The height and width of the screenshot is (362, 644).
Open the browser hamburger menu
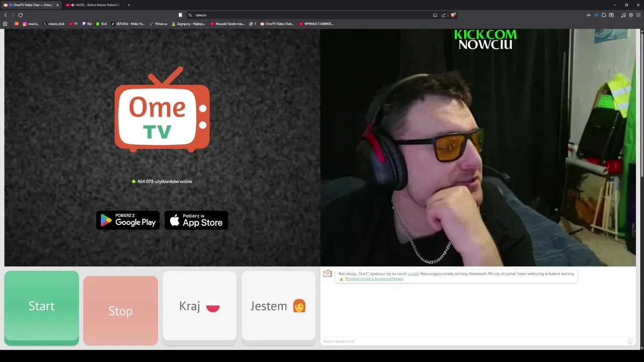click(638, 15)
